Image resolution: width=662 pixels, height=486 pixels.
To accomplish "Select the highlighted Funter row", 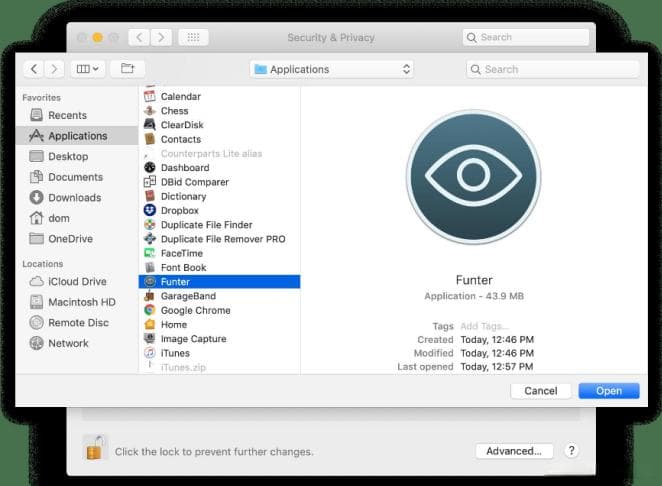I will click(220, 282).
